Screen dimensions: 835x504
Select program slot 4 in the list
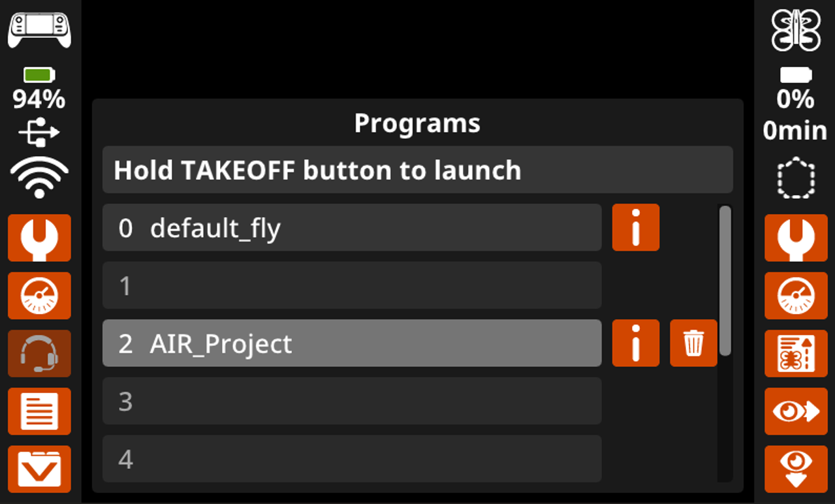(x=351, y=459)
